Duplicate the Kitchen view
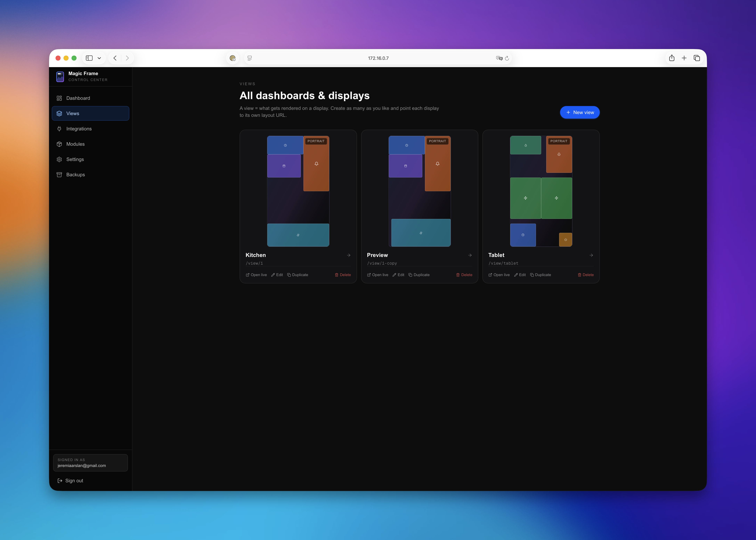Screen dimensions: 756x540 tap(297, 275)
